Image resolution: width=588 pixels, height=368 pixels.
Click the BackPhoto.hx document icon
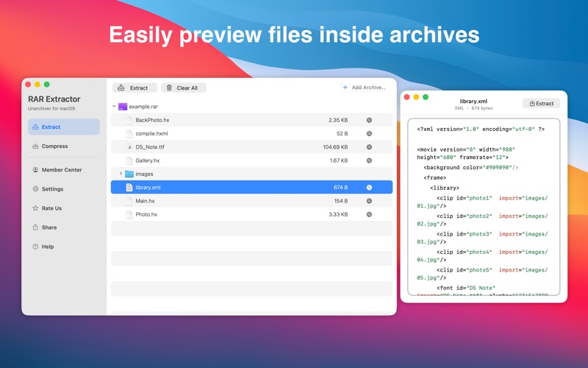point(129,120)
